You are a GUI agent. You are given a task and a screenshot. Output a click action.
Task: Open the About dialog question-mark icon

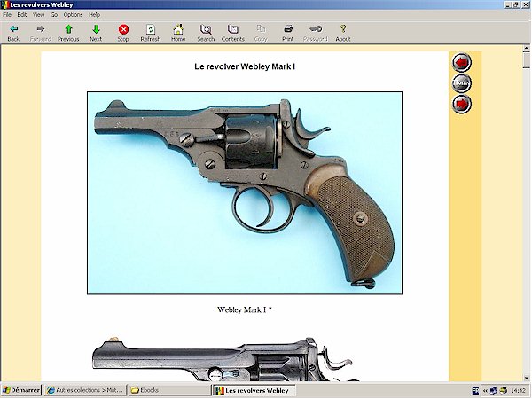[343, 33]
